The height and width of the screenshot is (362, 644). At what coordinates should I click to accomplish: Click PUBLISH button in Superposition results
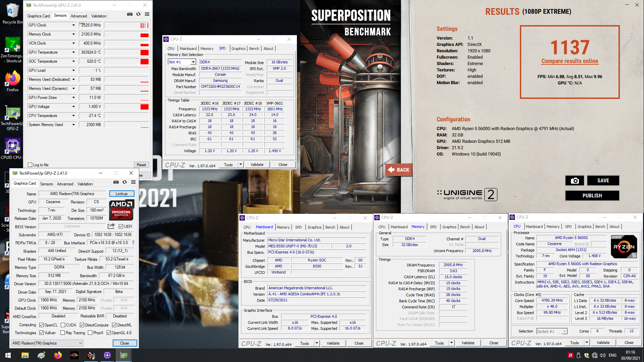592,195
